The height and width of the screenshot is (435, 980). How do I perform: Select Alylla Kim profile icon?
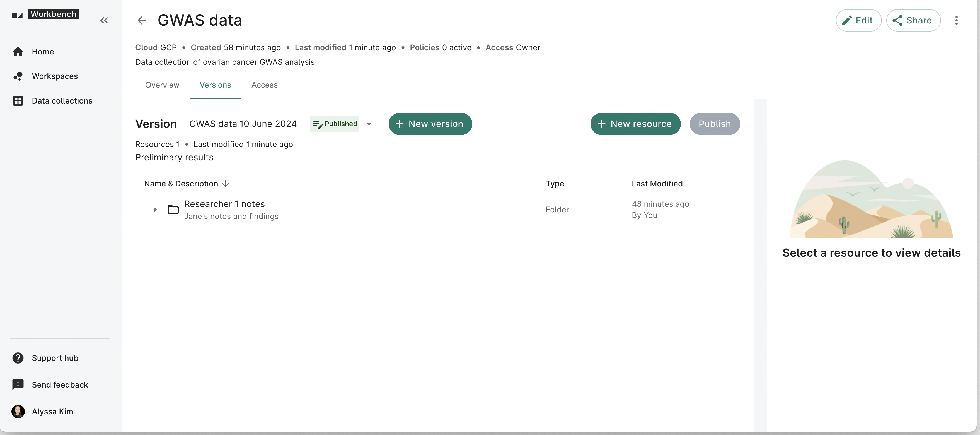pos(18,411)
